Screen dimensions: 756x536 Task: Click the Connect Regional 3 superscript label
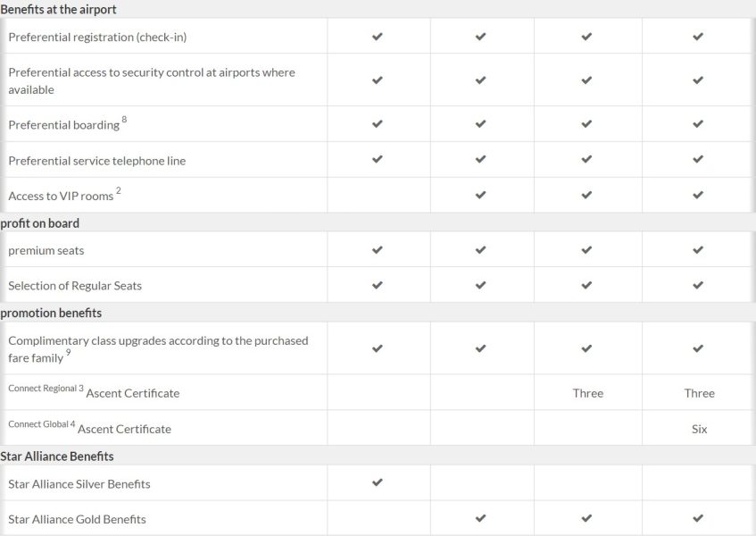pyautogui.click(x=46, y=389)
